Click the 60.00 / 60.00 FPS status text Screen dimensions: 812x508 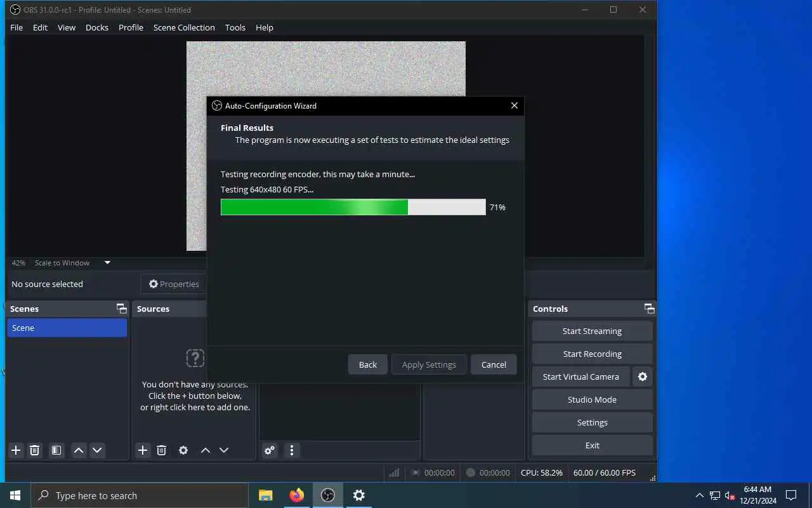604,472
